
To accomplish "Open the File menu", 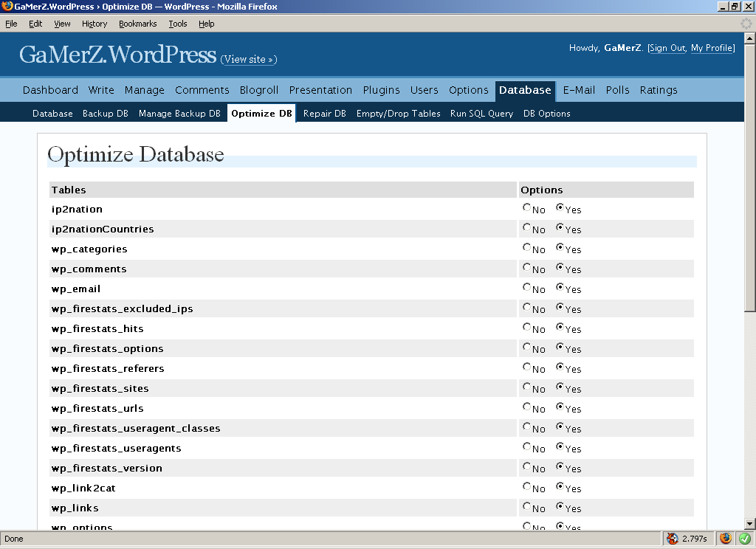I will (11, 24).
